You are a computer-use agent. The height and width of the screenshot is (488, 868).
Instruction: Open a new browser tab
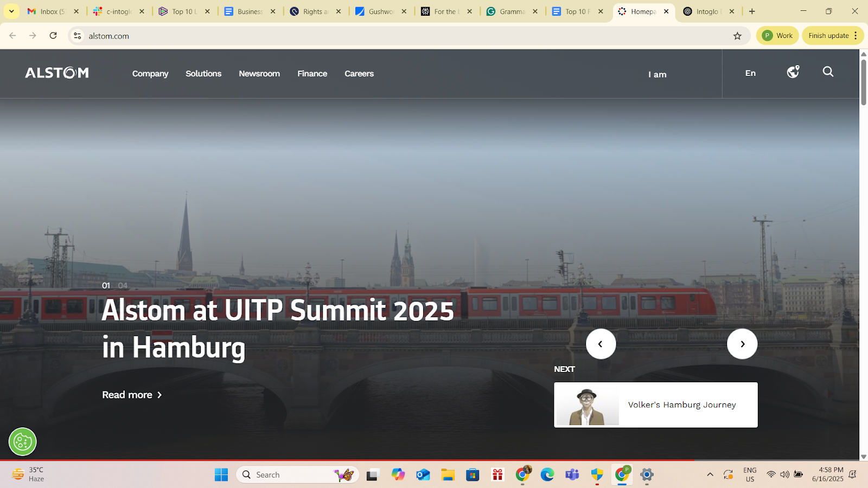(x=752, y=11)
